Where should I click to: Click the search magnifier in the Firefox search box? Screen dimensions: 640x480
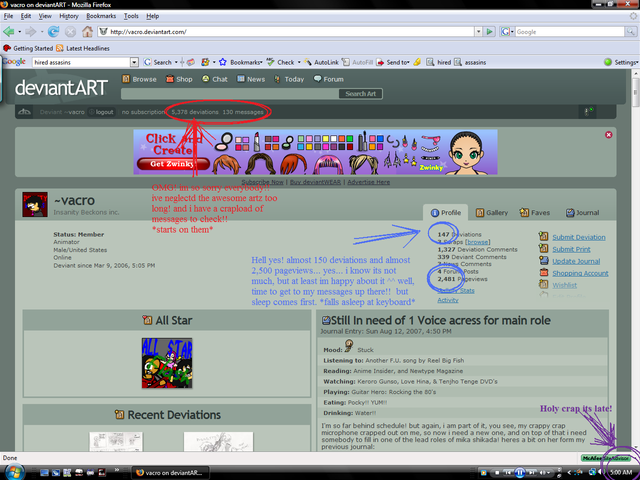[630, 31]
